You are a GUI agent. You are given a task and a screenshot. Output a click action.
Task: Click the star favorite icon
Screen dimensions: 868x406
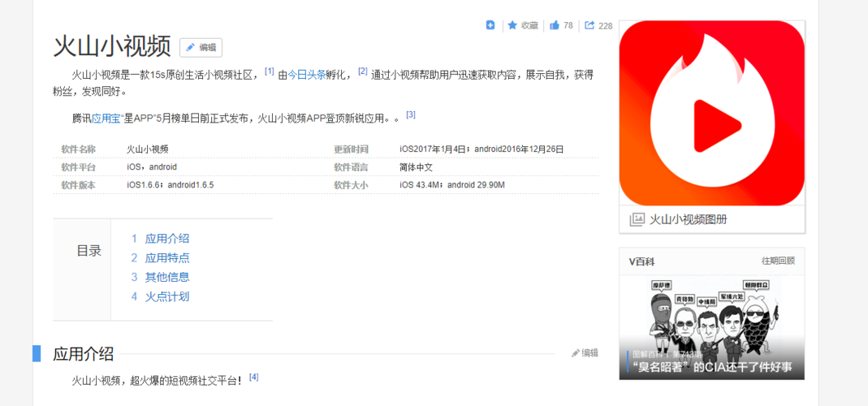point(512,25)
